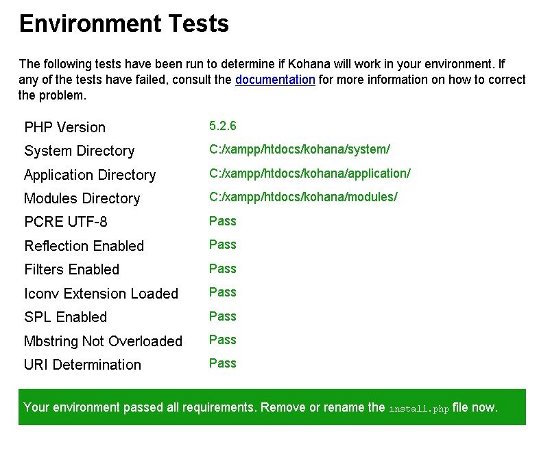Screen dimensions: 550x450
Task: Click the 5.2.6 version value
Action: [222, 126]
